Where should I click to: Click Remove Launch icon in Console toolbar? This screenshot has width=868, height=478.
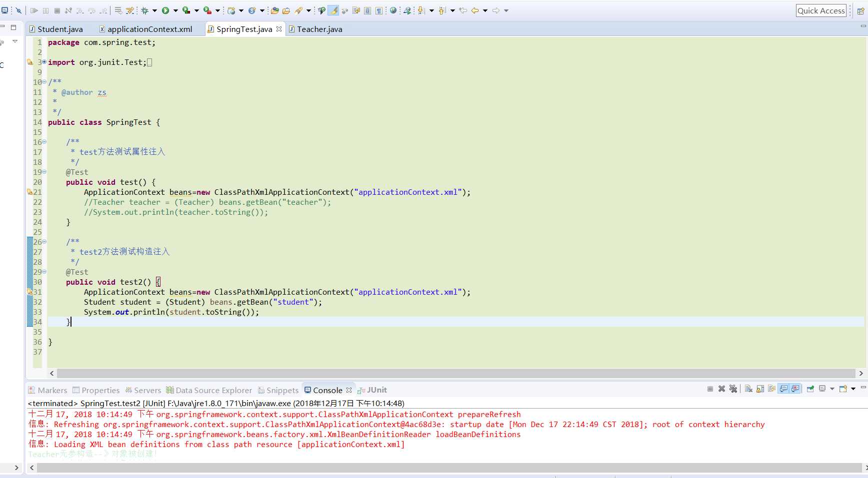point(721,389)
